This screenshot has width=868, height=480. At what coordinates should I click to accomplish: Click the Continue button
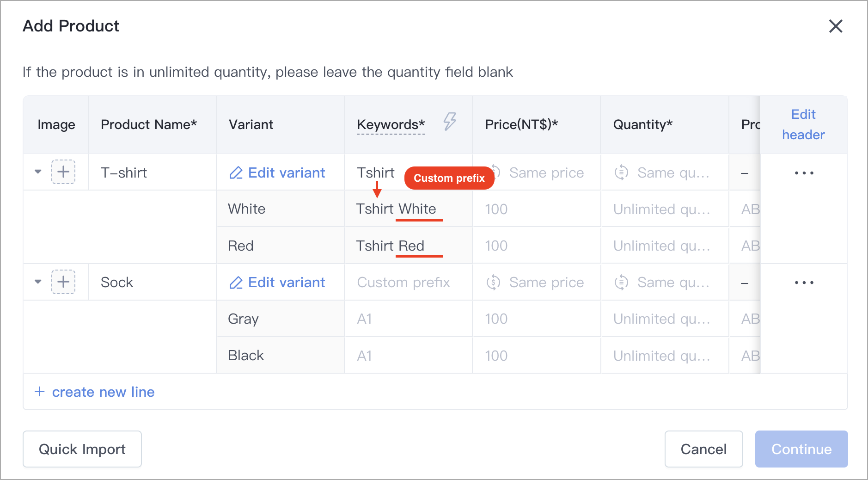801,449
